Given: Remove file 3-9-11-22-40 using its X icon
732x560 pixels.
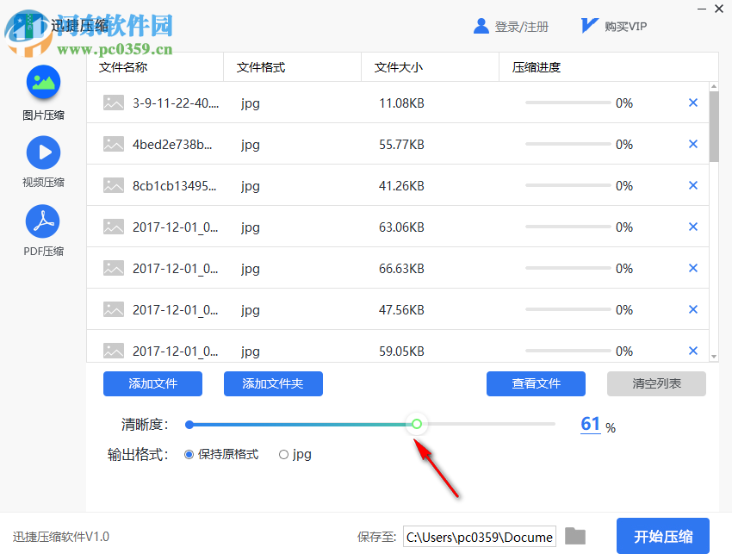Looking at the screenshot, I should pyautogui.click(x=693, y=103).
